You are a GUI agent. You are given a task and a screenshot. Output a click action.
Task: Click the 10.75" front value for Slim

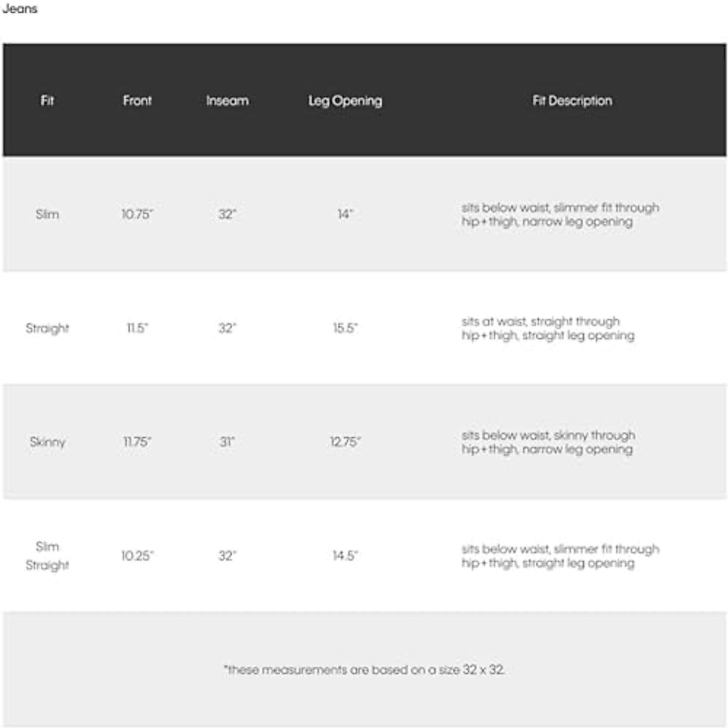click(x=137, y=214)
